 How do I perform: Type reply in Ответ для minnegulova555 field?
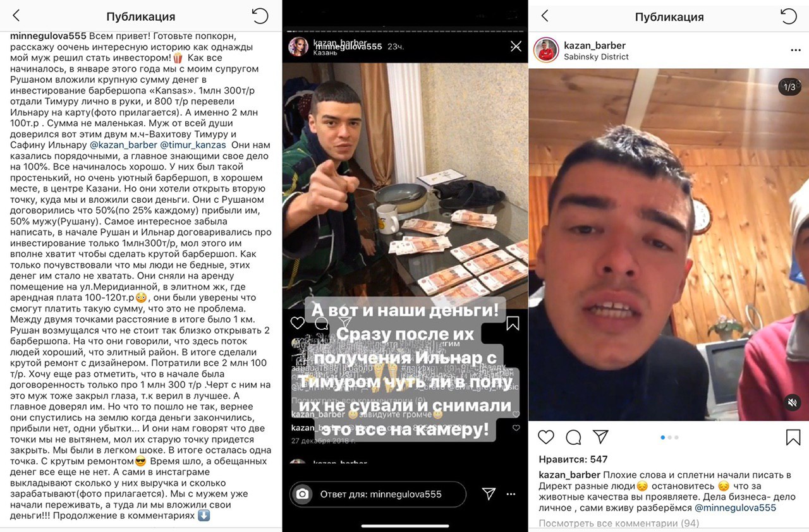point(378,494)
